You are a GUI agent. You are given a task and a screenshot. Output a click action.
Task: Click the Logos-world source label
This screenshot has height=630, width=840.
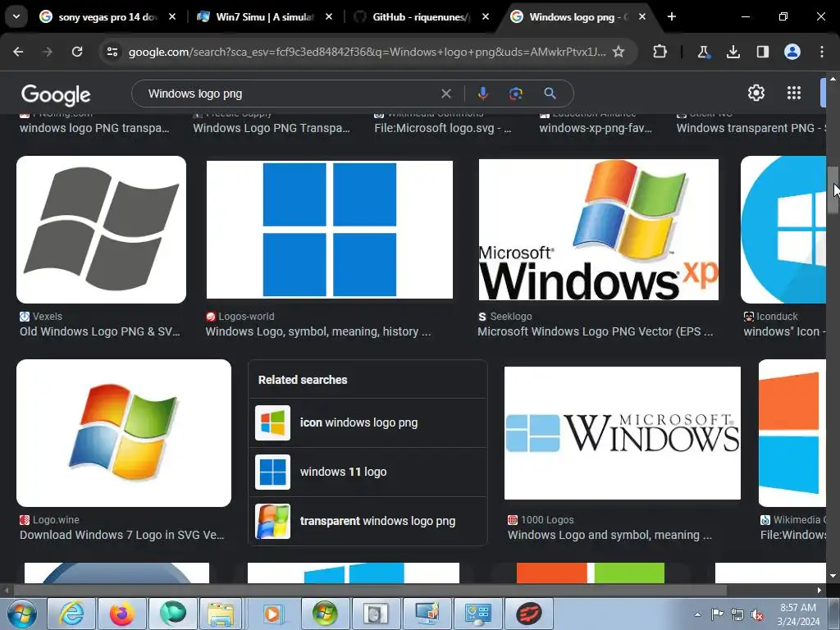[x=246, y=317]
